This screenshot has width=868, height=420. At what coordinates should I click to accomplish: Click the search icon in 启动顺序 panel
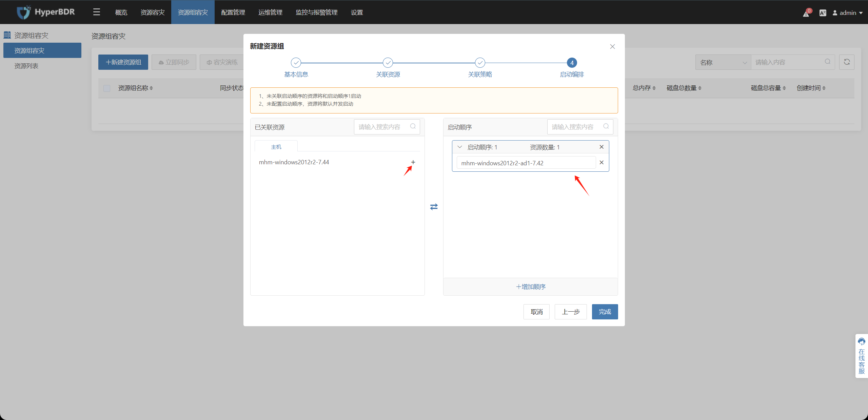click(606, 126)
